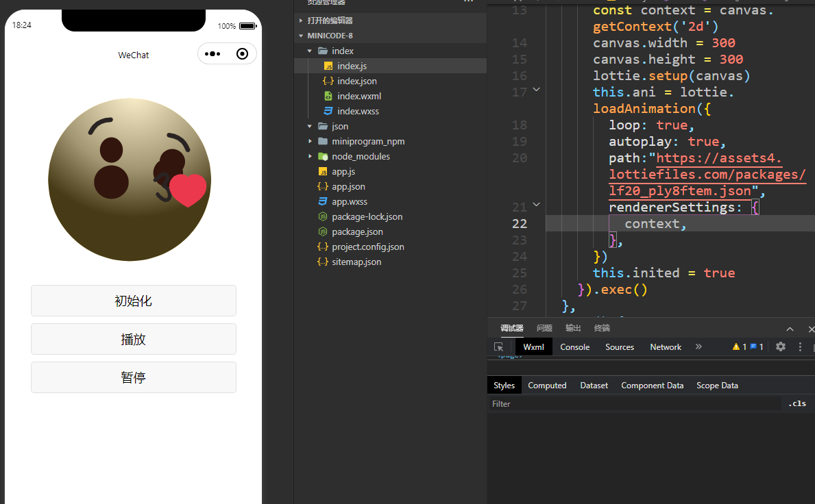815x504 pixels.
Task: Click the styles Filter input field
Action: point(634,404)
